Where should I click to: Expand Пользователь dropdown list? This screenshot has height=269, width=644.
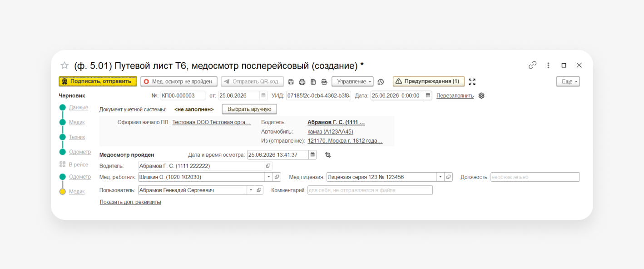pos(250,190)
